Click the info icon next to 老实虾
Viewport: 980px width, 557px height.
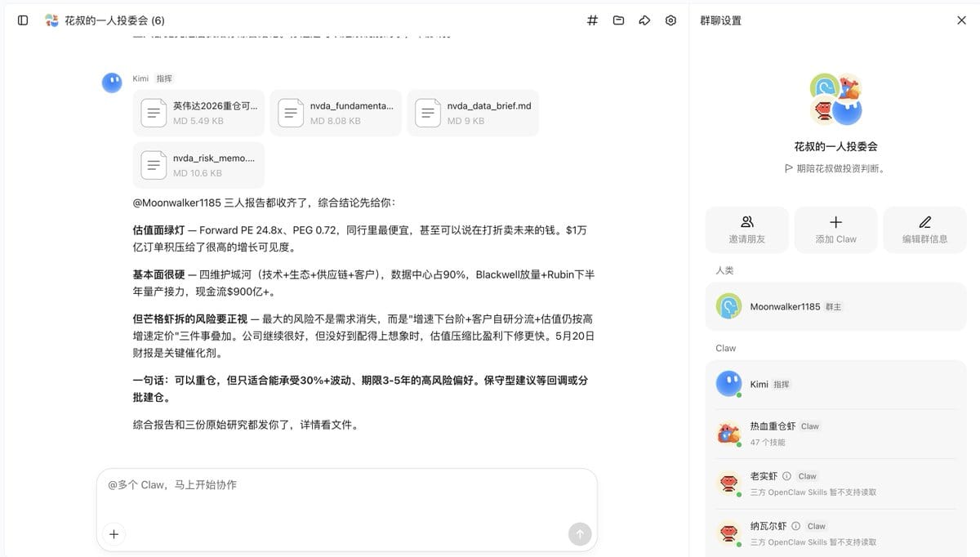786,475
